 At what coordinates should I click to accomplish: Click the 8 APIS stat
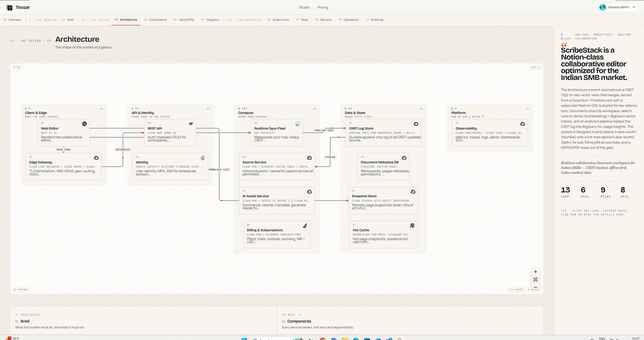[624, 192]
